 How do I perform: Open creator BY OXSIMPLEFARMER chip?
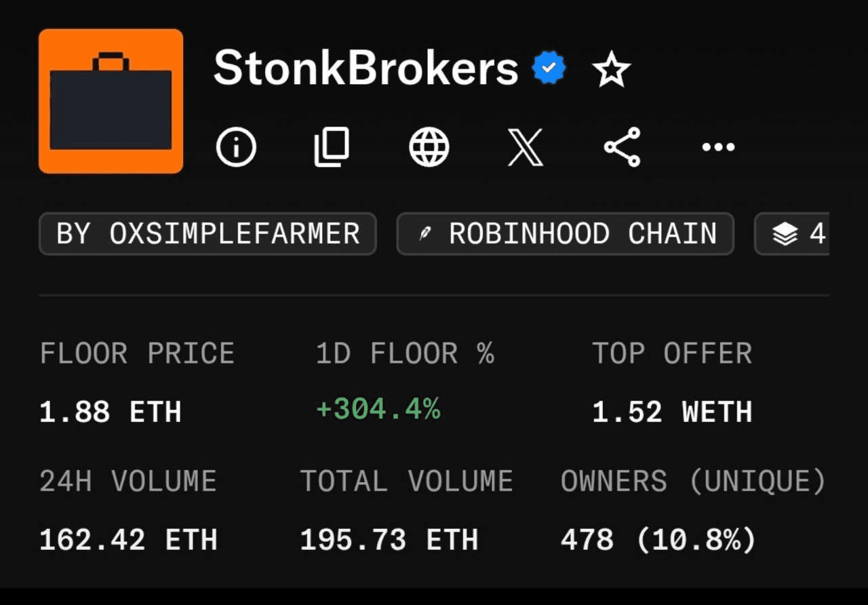208,234
